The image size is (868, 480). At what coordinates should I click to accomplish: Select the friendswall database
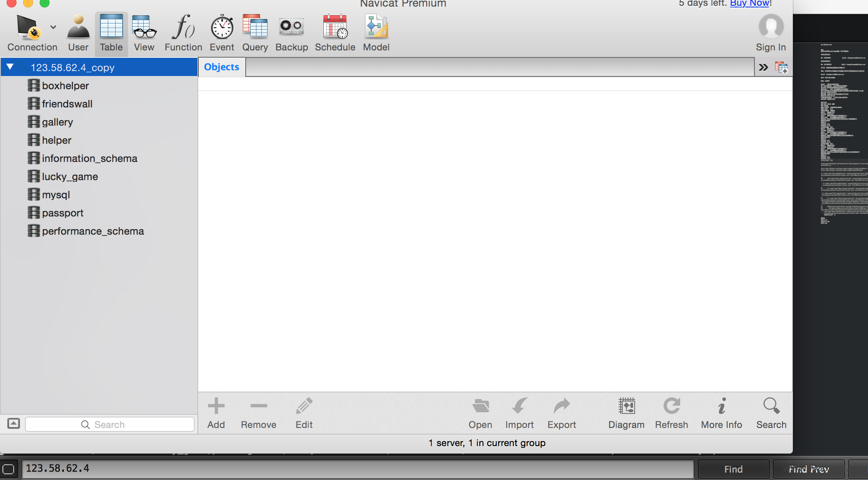point(99,104)
